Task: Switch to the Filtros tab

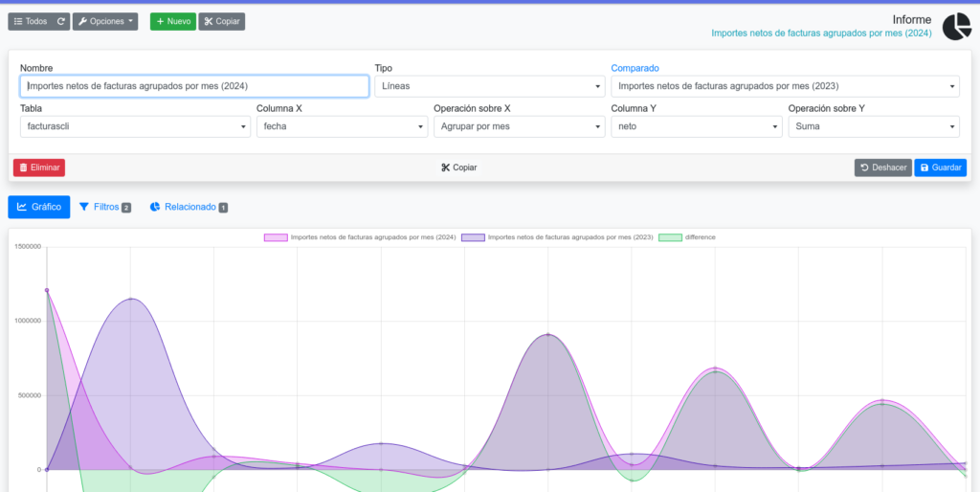Action: point(104,207)
